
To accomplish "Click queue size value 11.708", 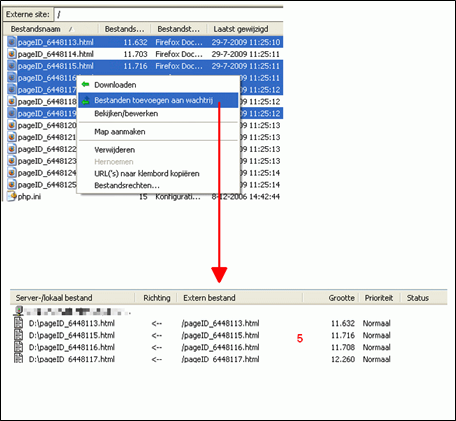I will (343, 347).
